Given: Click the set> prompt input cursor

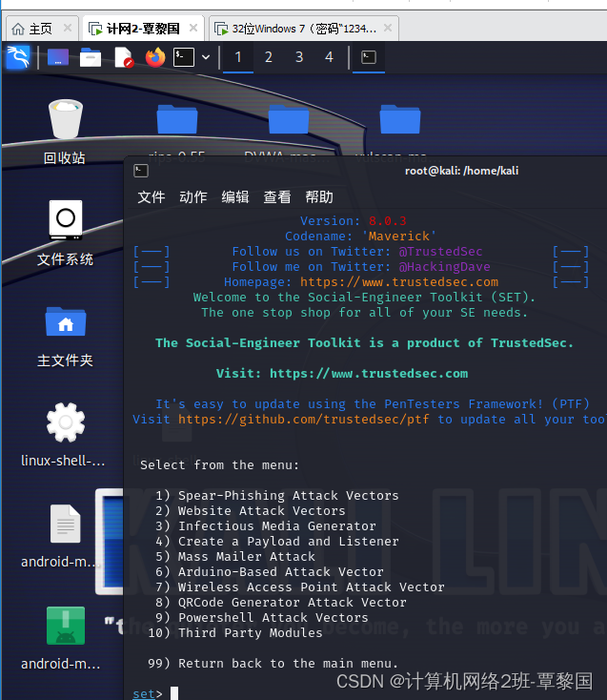Looking at the screenshot, I should pyautogui.click(x=174, y=693).
